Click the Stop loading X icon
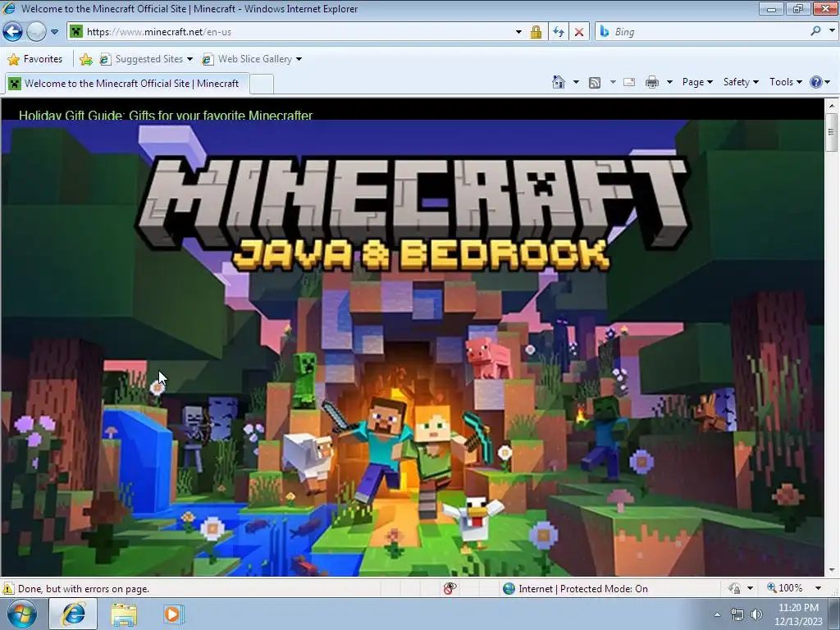 pyautogui.click(x=579, y=32)
